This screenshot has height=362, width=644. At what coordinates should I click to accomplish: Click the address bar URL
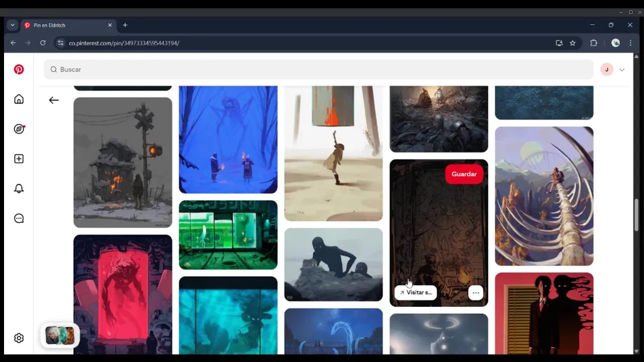(124, 43)
